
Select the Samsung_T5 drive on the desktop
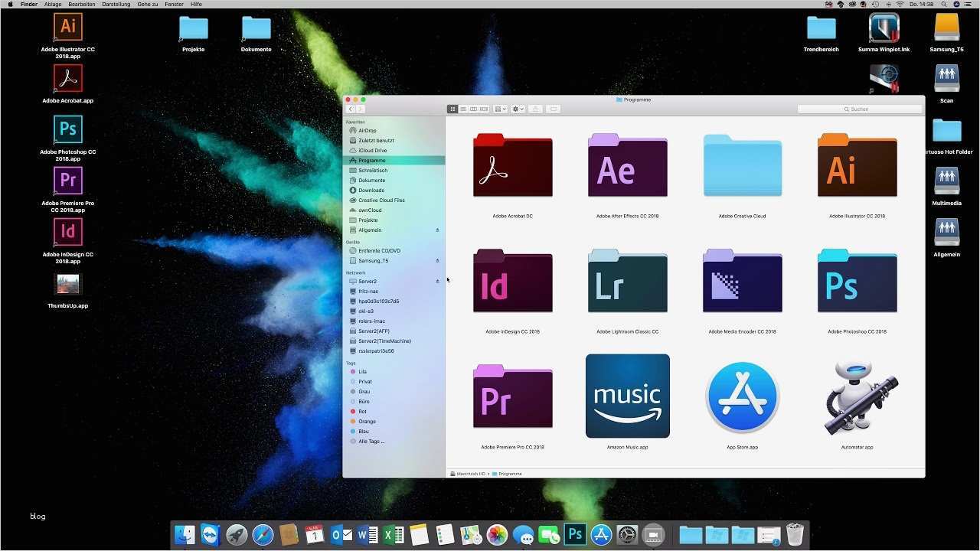click(947, 28)
